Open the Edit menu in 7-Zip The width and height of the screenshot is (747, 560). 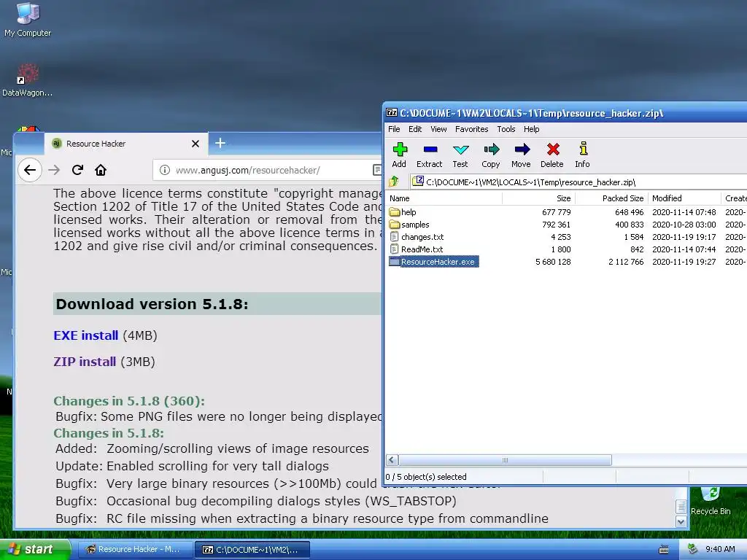click(x=415, y=129)
